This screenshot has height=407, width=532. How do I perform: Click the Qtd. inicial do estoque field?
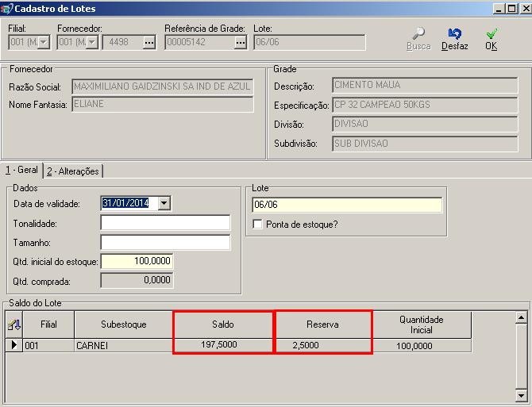(137, 261)
